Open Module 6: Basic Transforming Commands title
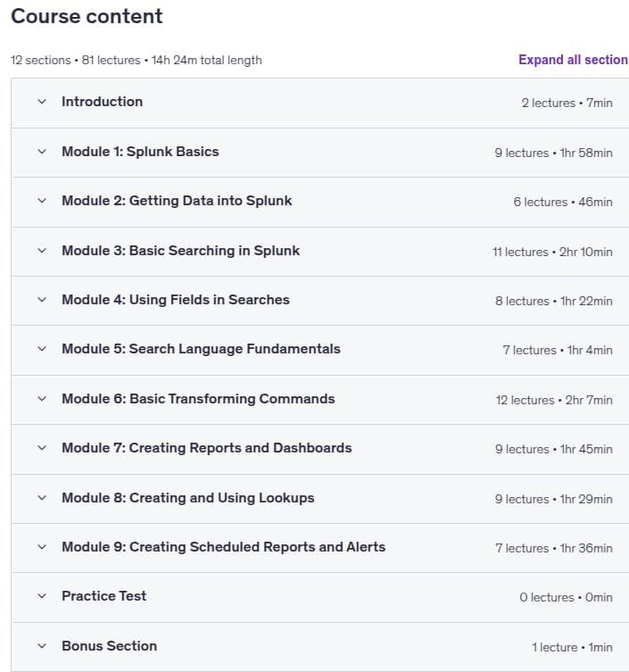 click(x=198, y=399)
